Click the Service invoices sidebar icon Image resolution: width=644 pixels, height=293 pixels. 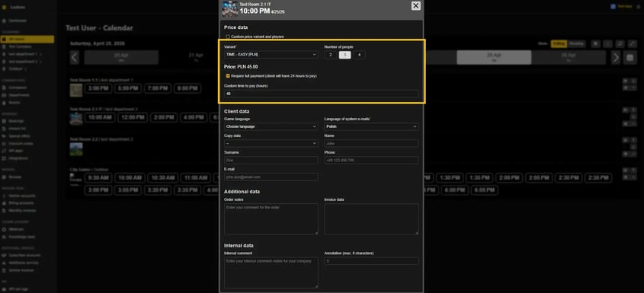click(x=4, y=270)
